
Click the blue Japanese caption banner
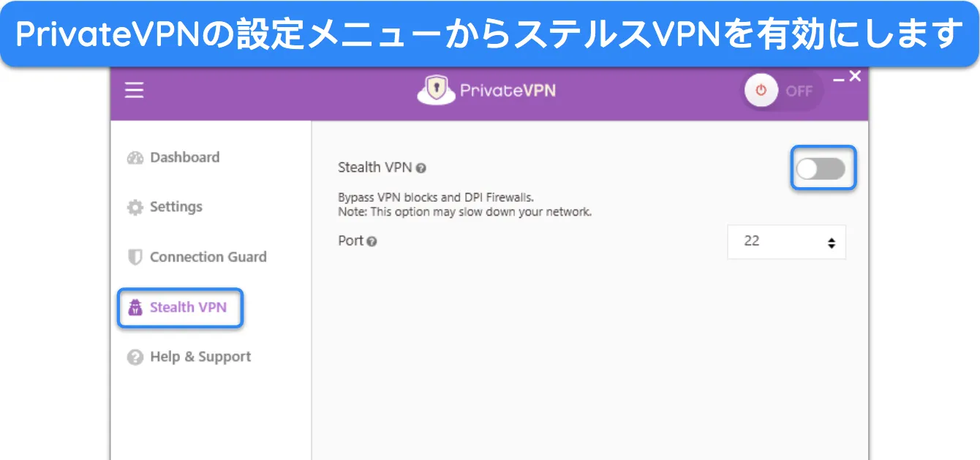(490, 34)
